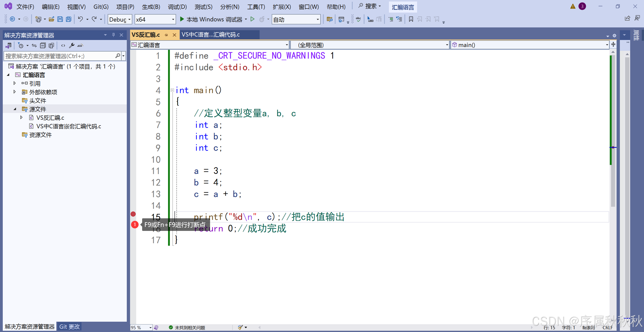644x332 pixels.
Task: Click the redo arrow icon
Action: pyautogui.click(x=94, y=19)
